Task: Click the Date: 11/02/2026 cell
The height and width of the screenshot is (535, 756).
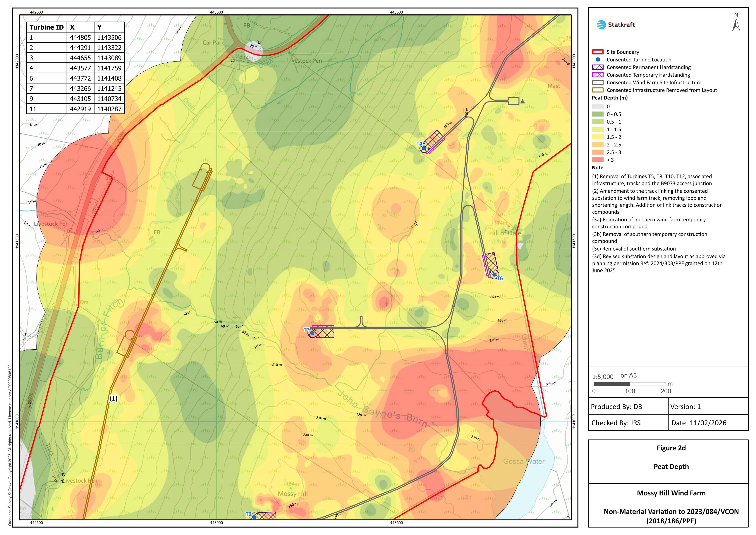Action: pos(708,423)
